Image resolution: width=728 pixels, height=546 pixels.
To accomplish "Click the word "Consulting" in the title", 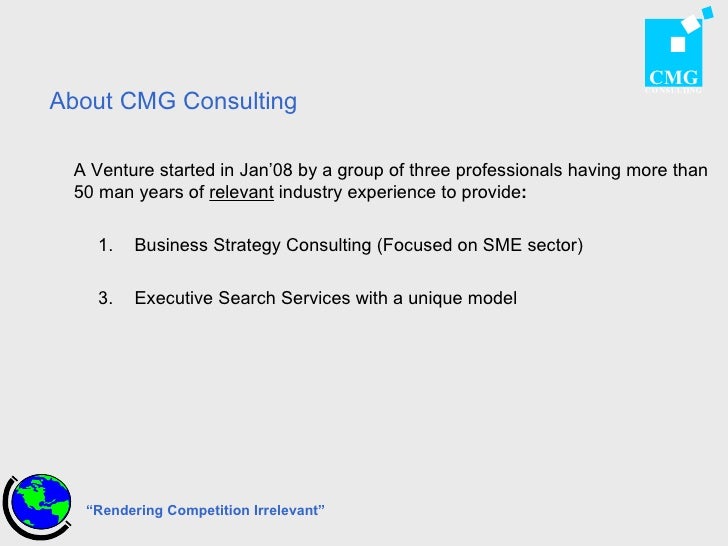I will tap(244, 102).
